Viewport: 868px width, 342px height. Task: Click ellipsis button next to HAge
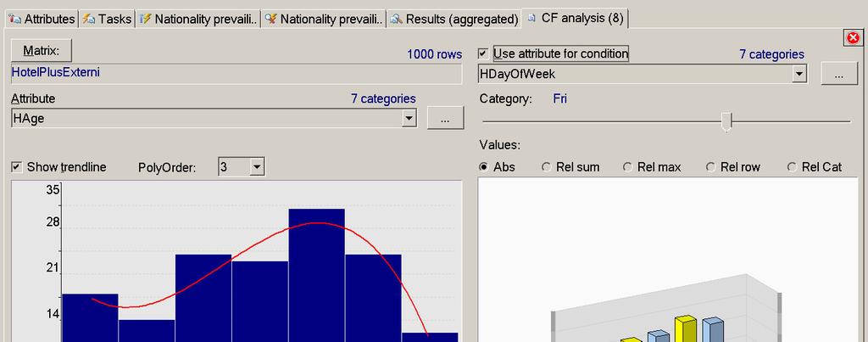tap(446, 118)
